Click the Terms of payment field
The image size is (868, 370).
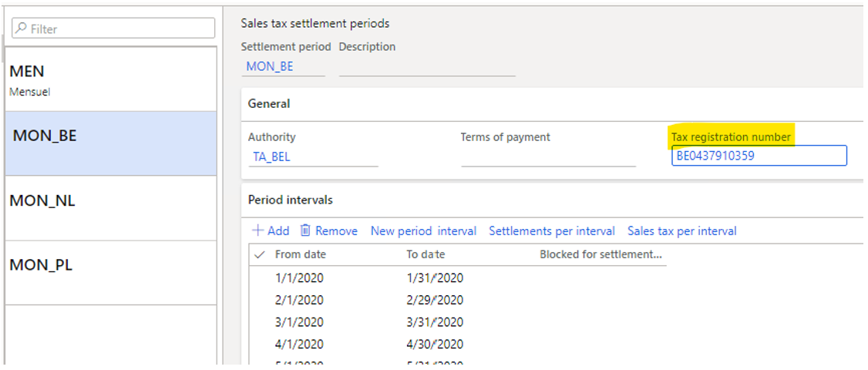548,156
